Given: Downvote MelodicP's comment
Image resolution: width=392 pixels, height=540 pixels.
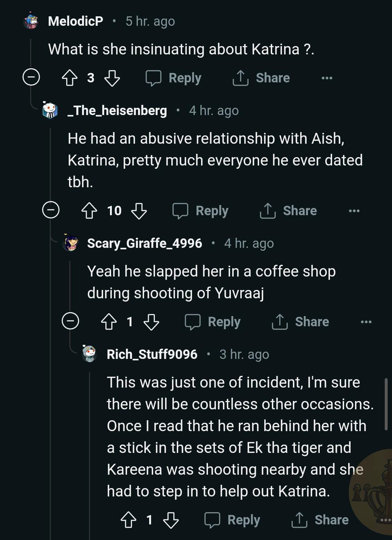Looking at the screenshot, I should 112,78.
